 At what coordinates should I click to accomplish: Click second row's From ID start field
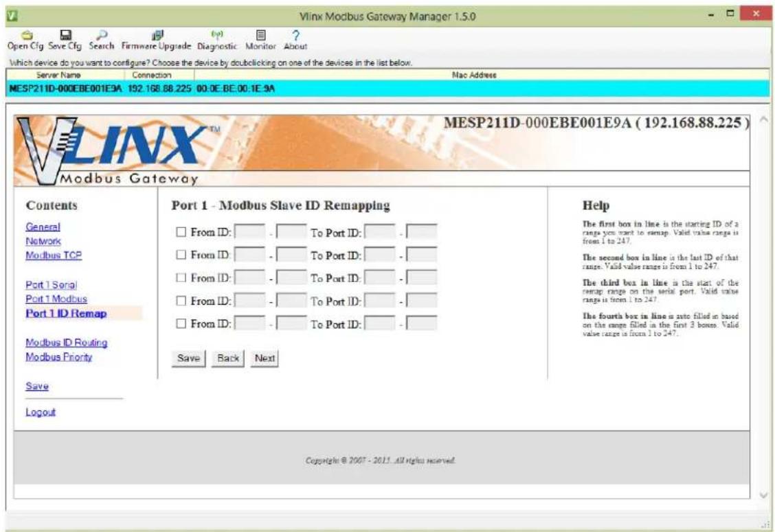coord(249,255)
